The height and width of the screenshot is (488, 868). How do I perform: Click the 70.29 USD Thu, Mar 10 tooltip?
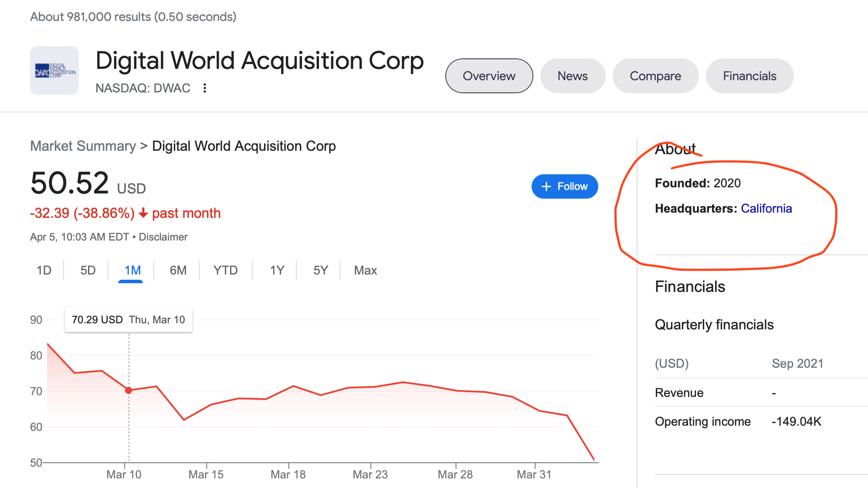pos(129,320)
